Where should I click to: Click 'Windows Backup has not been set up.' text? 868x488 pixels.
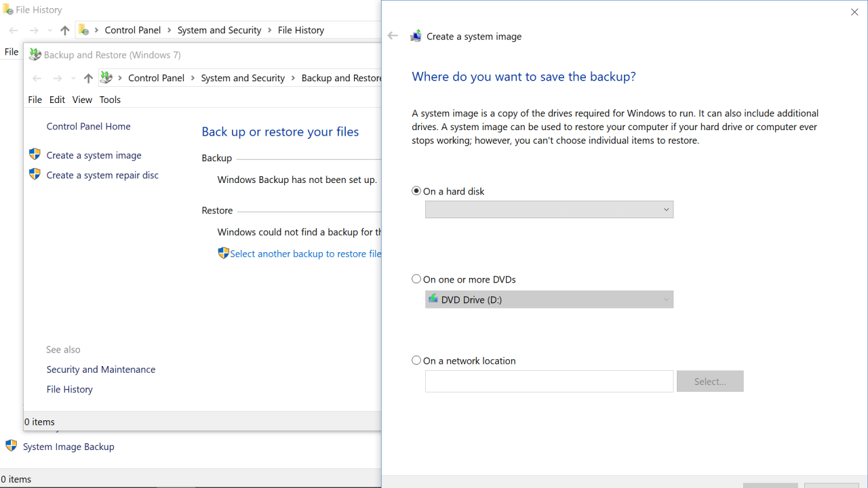[x=297, y=180]
